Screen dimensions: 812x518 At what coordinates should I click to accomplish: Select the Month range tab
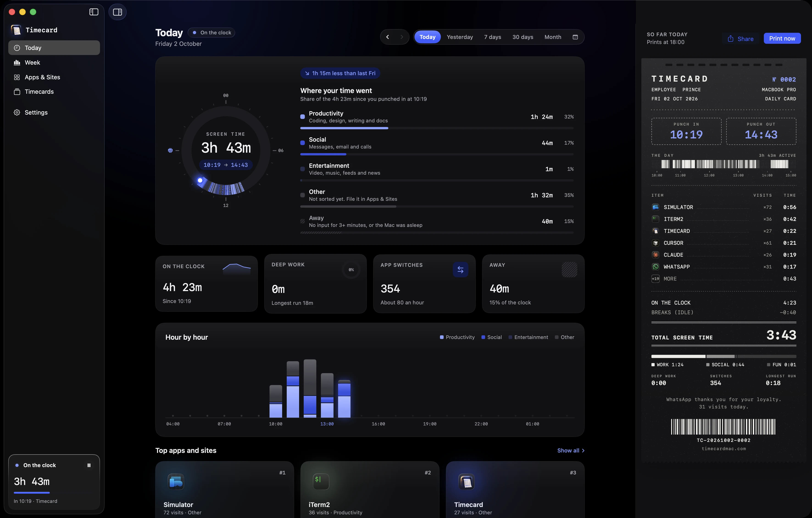553,37
